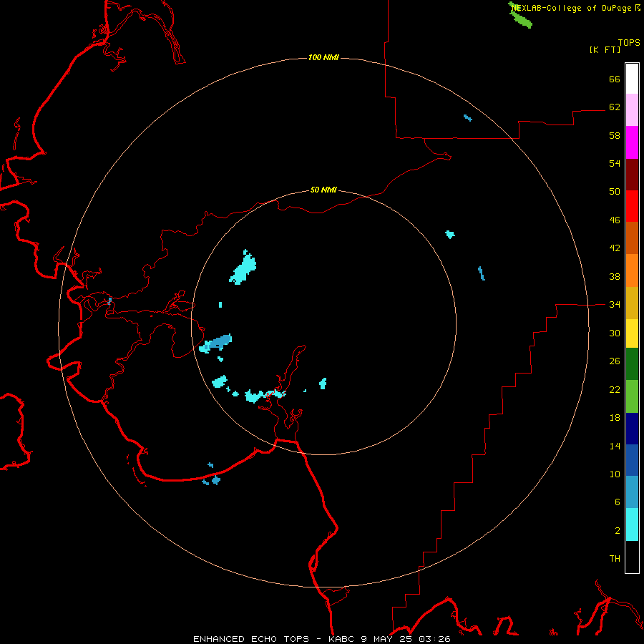Image resolution: width=644 pixels, height=644 pixels.
Task: Click the black TH swatch in legend
Action: click(632, 557)
